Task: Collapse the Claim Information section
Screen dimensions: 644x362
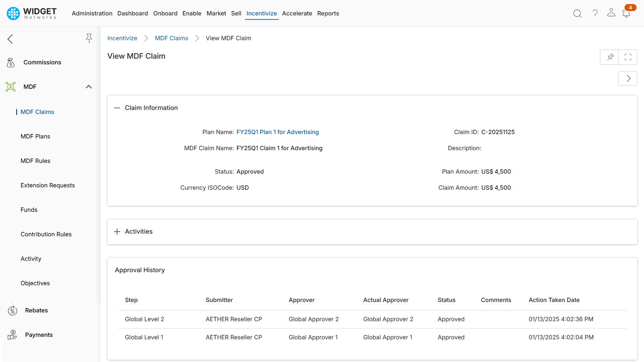Action: (x=117, y=108)
